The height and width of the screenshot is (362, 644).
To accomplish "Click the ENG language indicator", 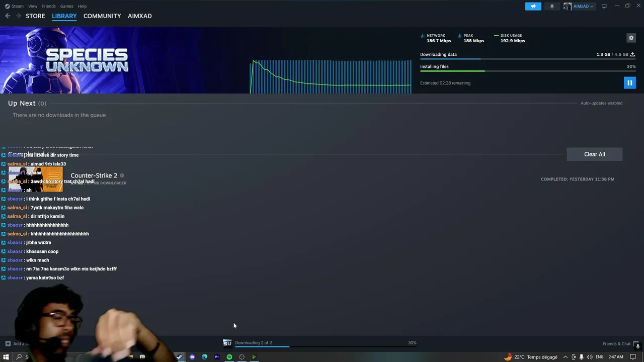I will (x=599, y=357).
